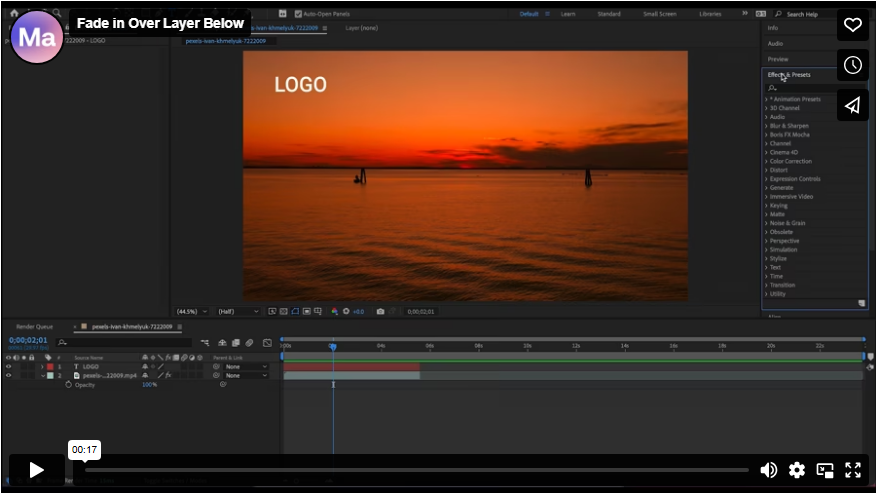
Task: Hide the LOGO layer eye
Action: point(8,367)
